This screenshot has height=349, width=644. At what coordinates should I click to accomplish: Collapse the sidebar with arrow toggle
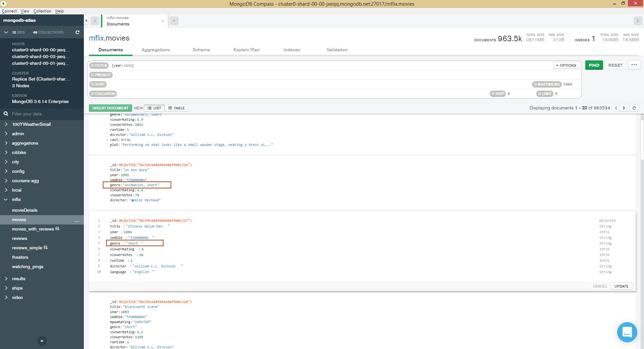point(86,21)
